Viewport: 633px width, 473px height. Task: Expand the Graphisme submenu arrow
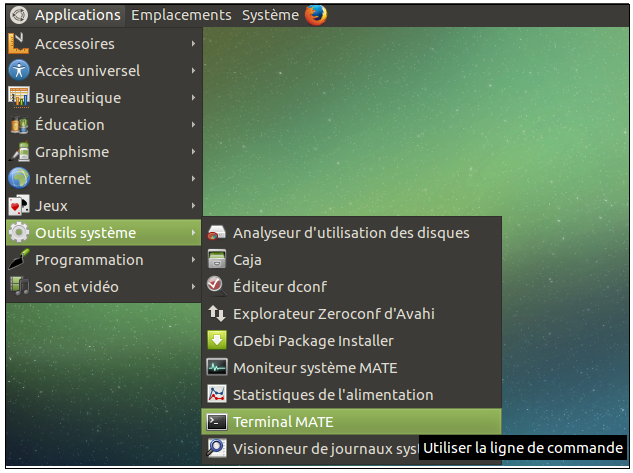click(194, 152)
